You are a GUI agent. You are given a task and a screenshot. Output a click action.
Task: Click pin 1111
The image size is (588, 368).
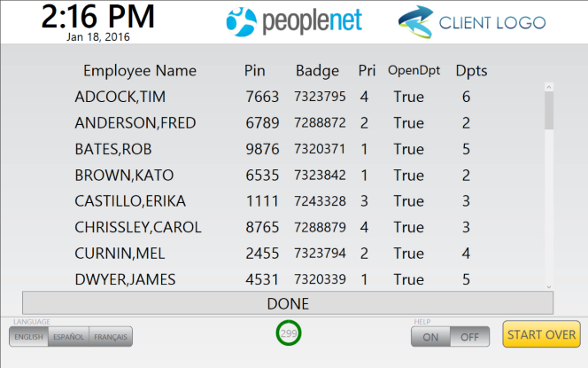[x=262, y=201]
